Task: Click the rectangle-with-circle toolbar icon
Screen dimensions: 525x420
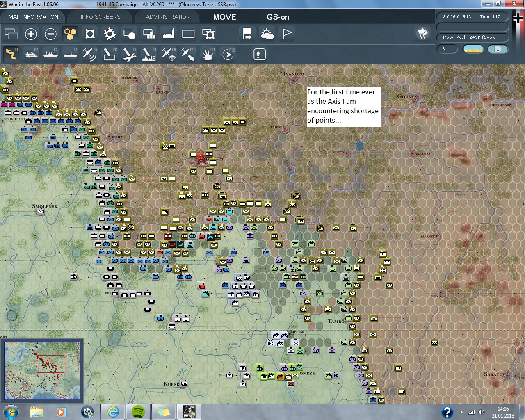Action: pyautogui.click(x=129, y=34)
